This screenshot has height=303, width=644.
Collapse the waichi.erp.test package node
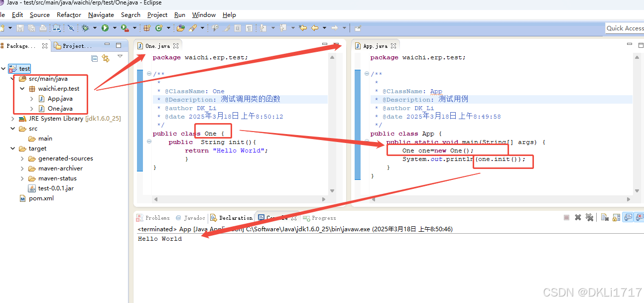coord(22,90)
